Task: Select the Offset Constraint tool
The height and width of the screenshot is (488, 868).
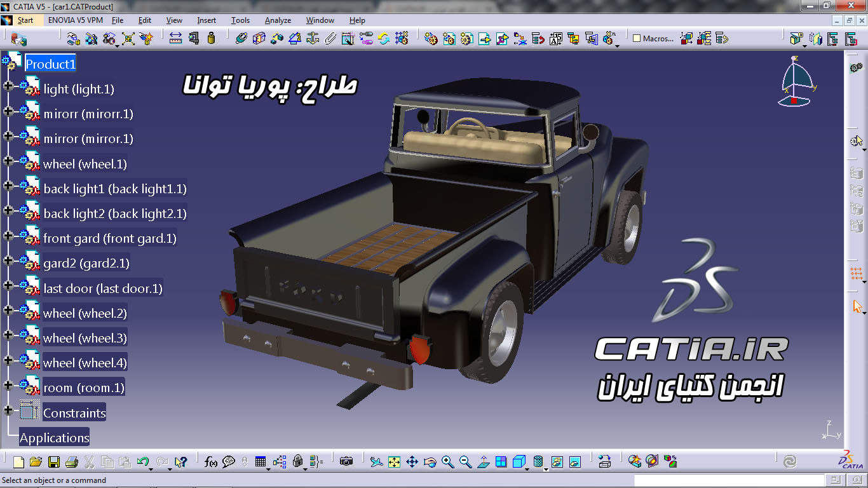Action: [276, 38]
